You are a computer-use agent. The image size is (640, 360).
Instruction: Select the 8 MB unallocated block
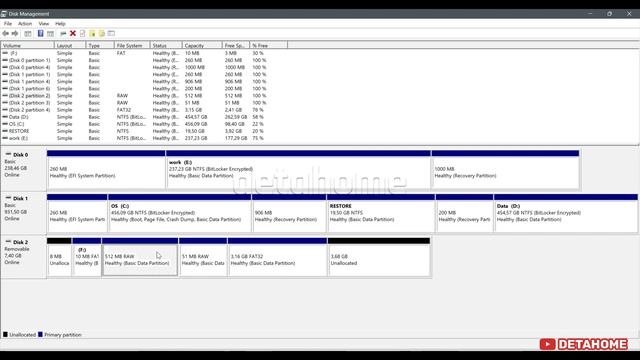click(59, 257)
